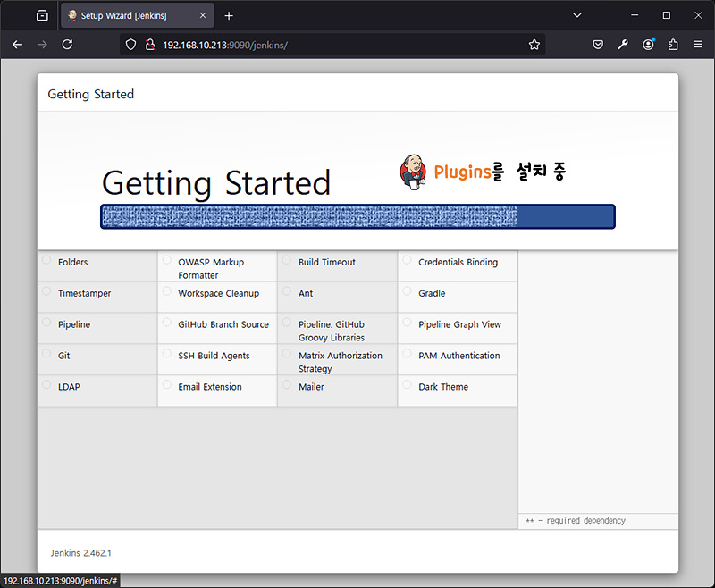Click the browser back arrow

[17, 45]
